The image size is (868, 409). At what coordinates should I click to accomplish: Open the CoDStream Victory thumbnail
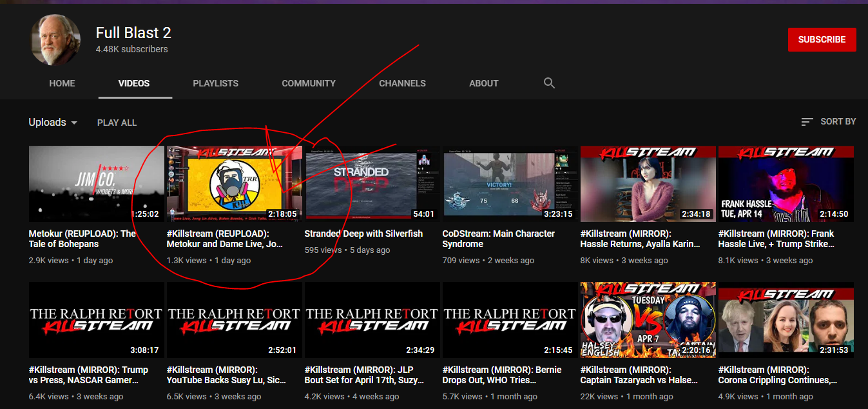510,184
